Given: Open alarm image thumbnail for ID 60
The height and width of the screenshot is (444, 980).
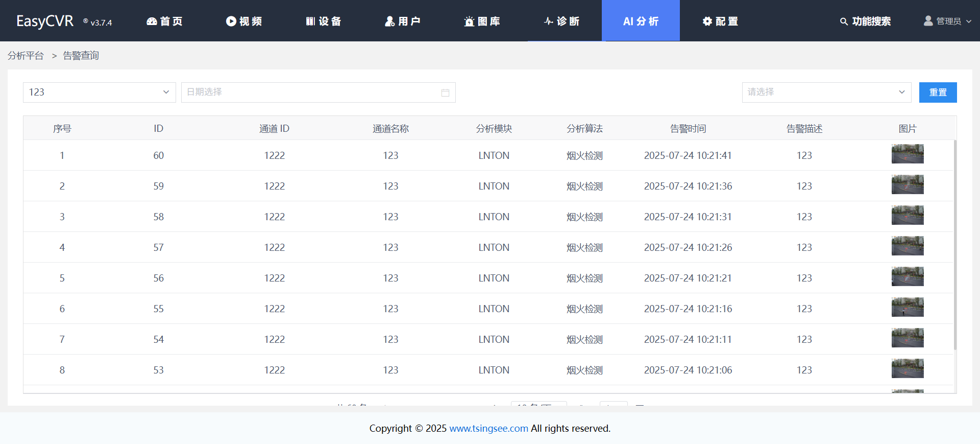Looking at the screenshot, I should [907, 154].
